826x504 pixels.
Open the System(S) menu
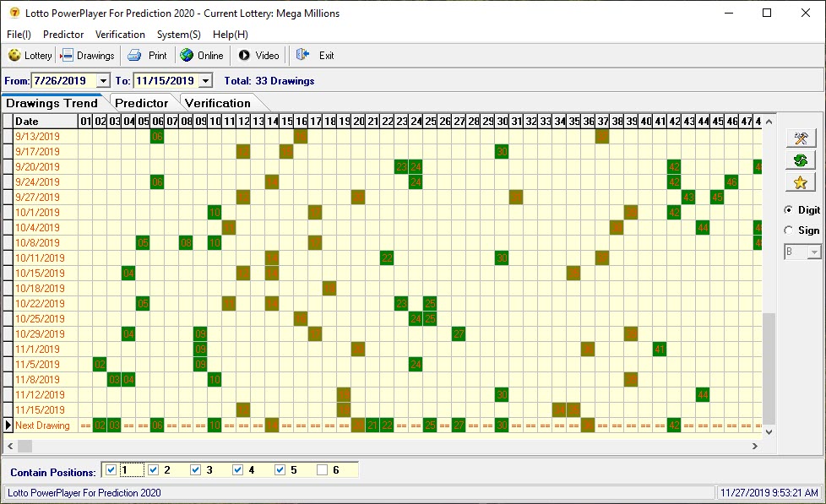click(x=178, y=35)
